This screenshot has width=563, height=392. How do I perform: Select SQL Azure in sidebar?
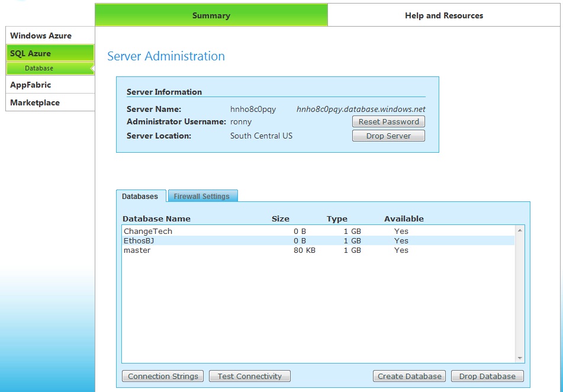[x=50, y=53]
